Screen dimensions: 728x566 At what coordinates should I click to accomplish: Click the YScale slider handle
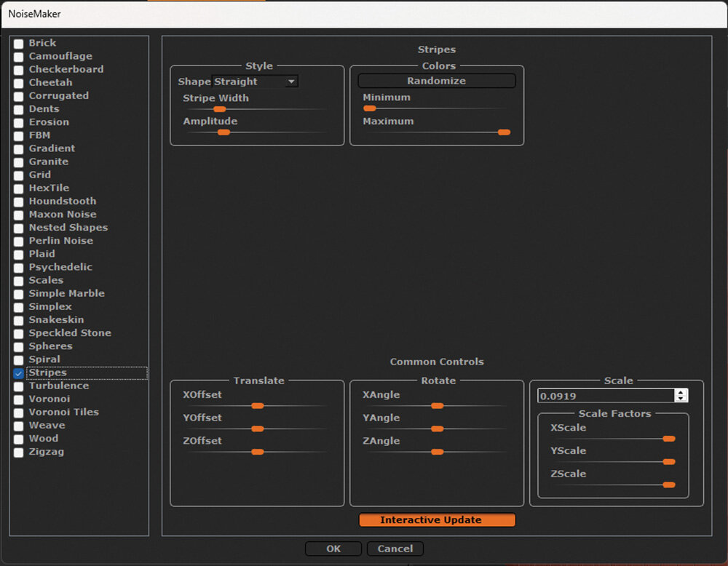pos(669,462)
